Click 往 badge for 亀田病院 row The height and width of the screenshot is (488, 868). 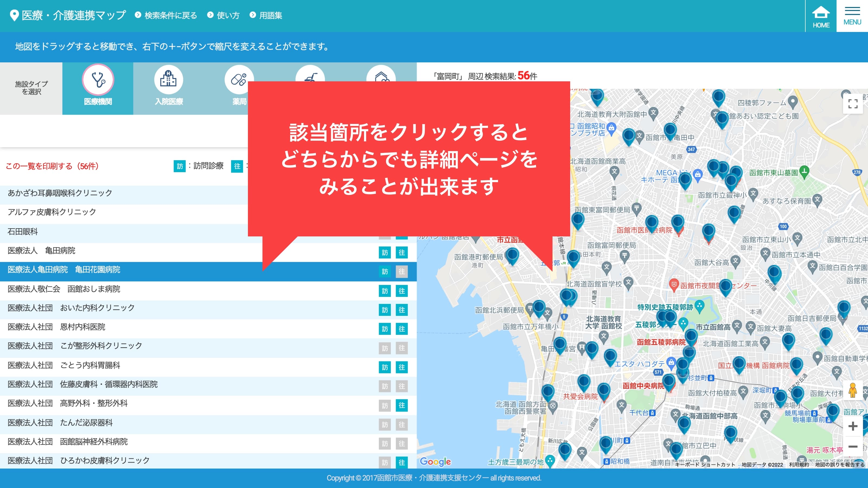tap(402, 253)
